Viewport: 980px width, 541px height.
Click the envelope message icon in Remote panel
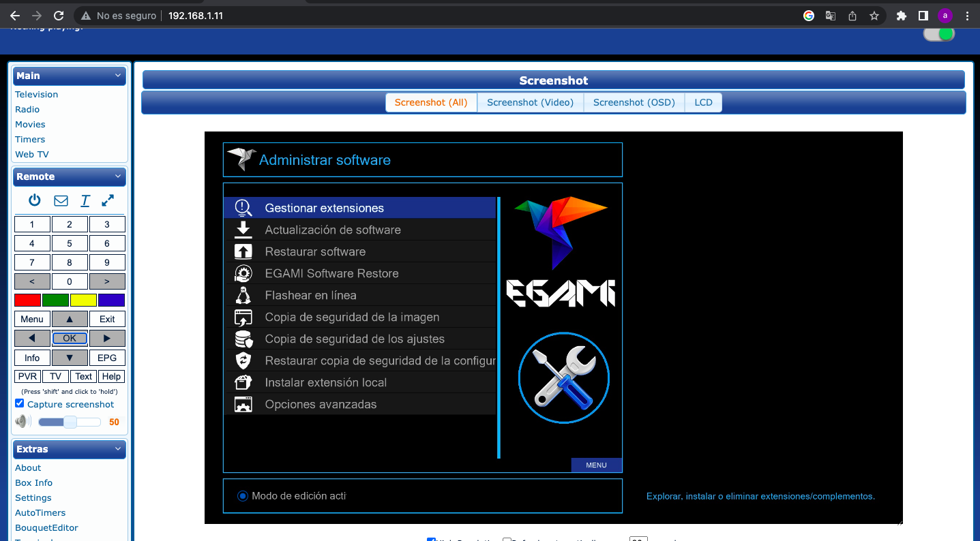pos(61,200)
